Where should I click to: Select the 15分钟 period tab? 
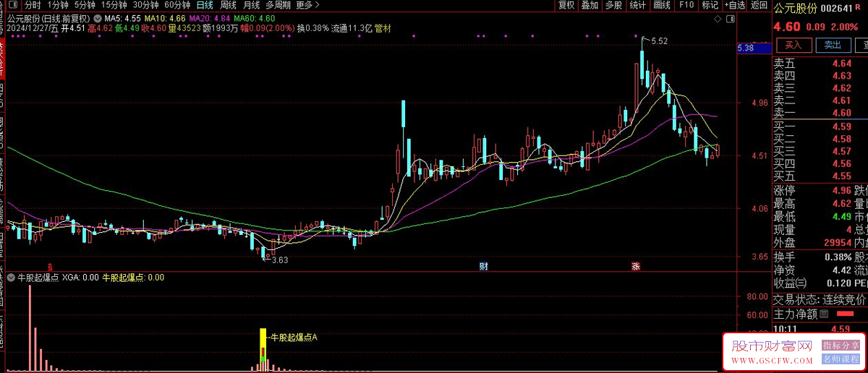(x=114, y=5)
